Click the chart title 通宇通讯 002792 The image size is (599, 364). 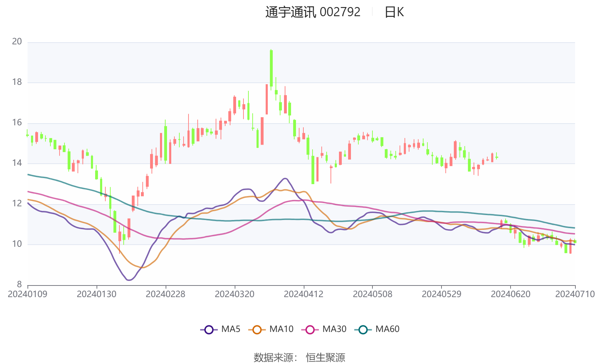tap(313, 12)
